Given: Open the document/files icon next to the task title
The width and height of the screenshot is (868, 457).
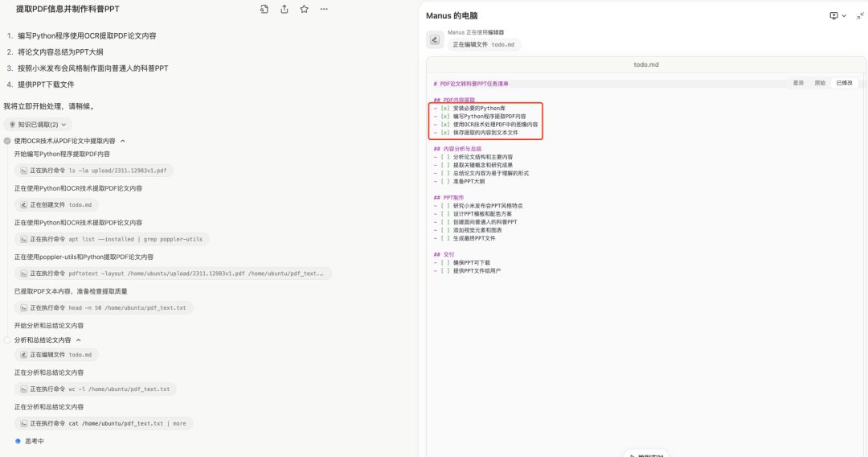Looking at the screenshot, I should pos(264,9).
